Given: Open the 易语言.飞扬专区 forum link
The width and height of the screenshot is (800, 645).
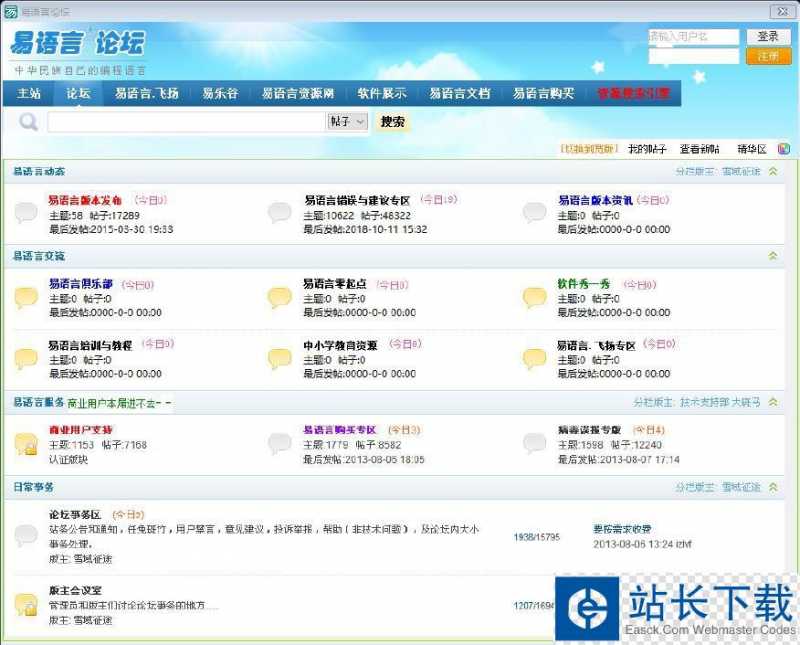Looking at the screenshot, I should pyautogui.click(x=596, y=345).
